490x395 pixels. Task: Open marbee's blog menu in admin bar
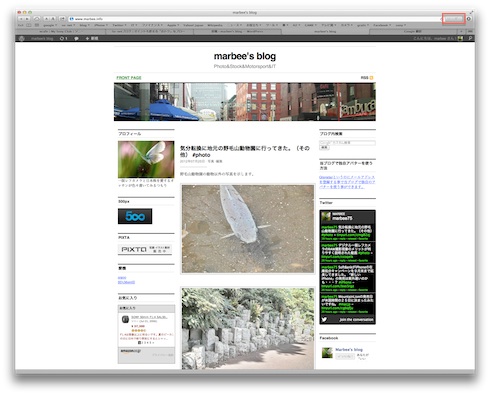coord(42,38)
